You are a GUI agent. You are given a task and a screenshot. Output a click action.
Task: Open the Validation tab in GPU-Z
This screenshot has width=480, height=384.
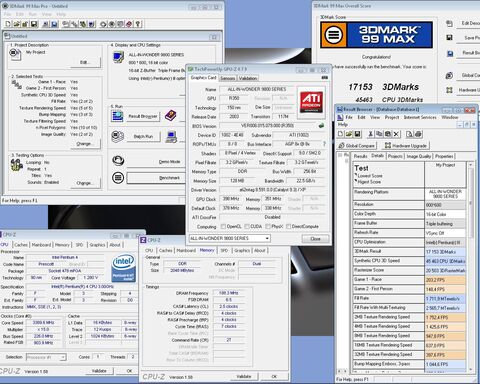(x=248, y=78)
